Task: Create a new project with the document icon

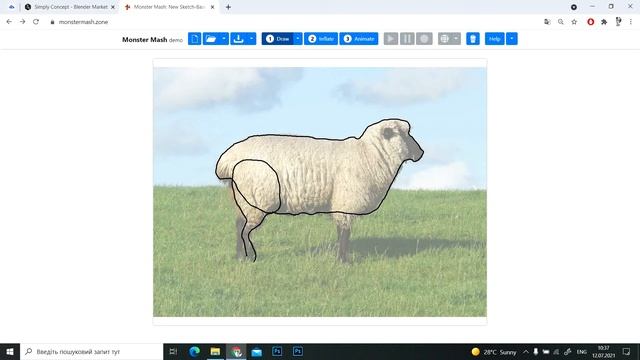Action: pos(194,39)
